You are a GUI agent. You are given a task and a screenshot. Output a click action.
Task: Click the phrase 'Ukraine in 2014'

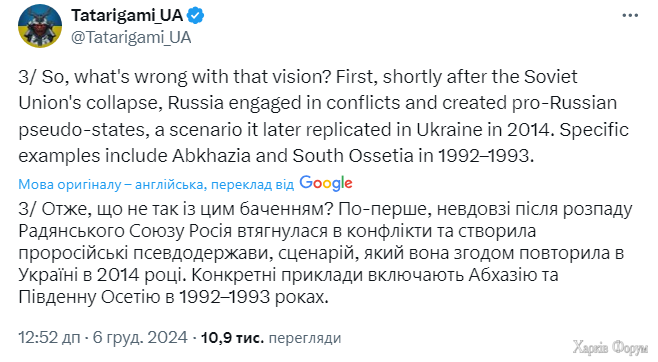(x=483, y=130)
